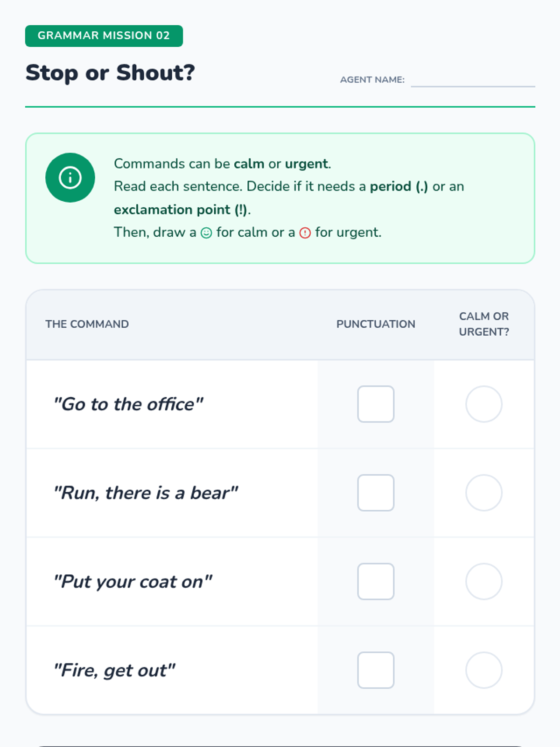
Task: Click the green info icon circle
Action: pyautogui.click(x=70, y=177)
